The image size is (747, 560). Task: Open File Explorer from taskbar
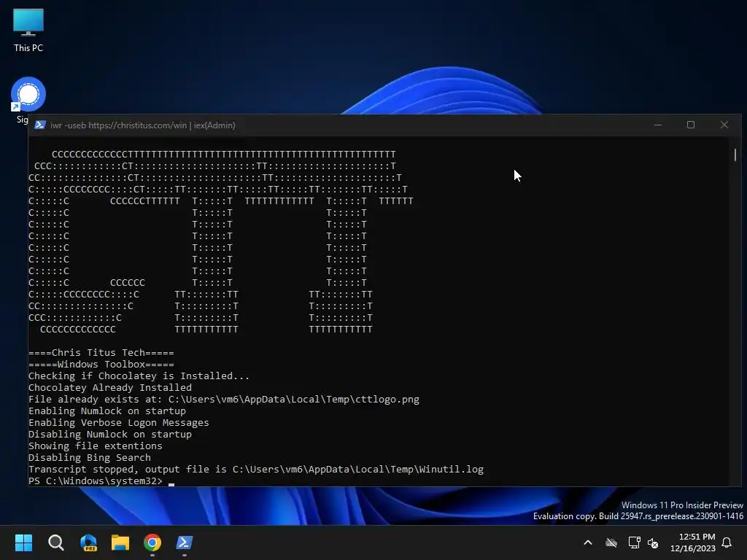(120, 542)
